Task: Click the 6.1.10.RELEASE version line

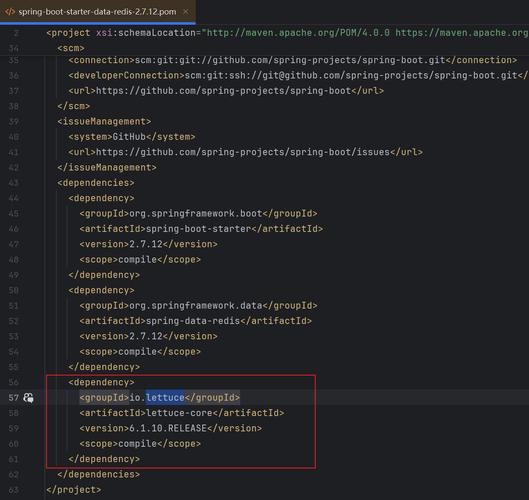Action: pyautogui.click(x=171, y=428)
